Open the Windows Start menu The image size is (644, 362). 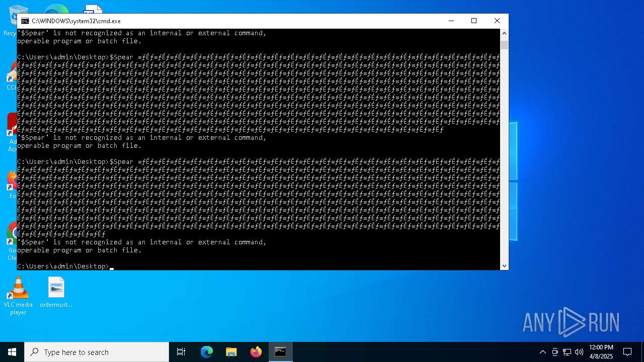12,352
